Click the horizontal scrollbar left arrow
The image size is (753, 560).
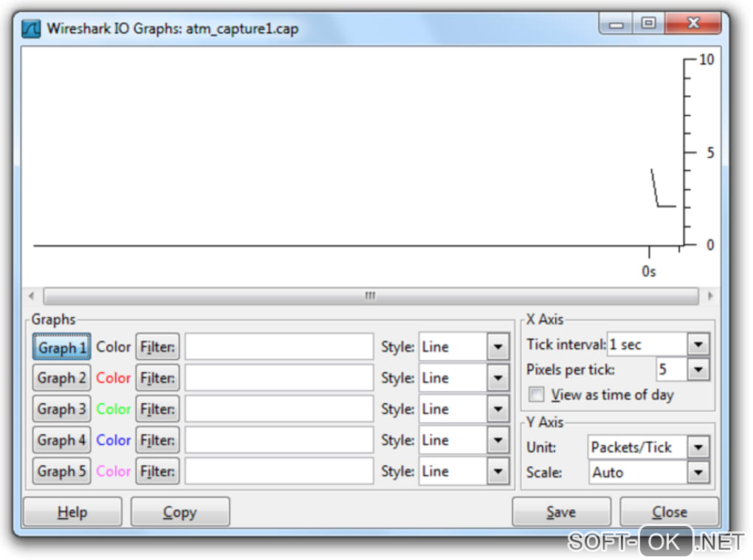tap(32, 296)
